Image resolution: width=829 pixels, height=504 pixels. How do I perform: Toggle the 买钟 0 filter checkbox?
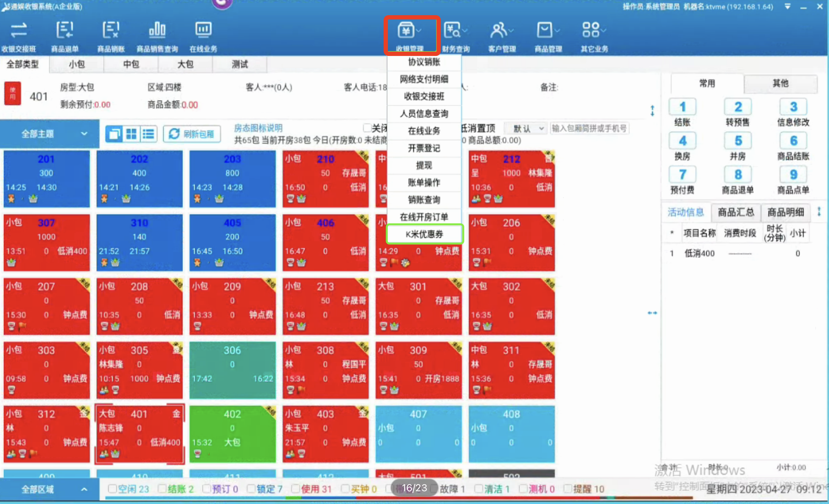coord(345,489)
